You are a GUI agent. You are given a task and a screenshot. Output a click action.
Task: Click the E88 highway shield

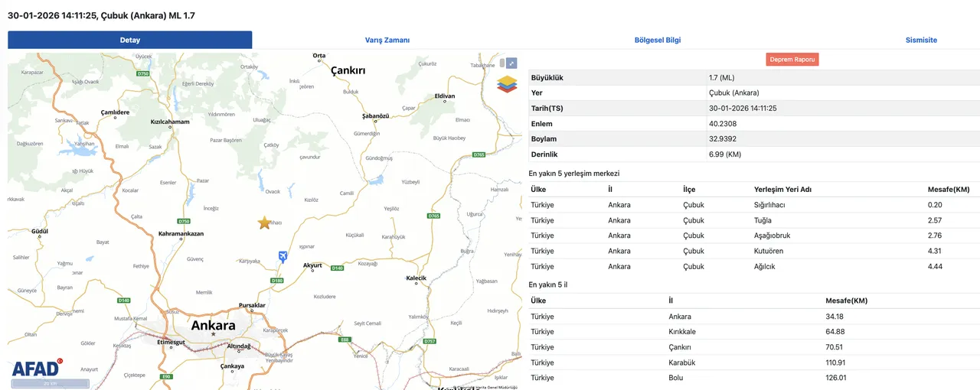[x=345, y=340]
